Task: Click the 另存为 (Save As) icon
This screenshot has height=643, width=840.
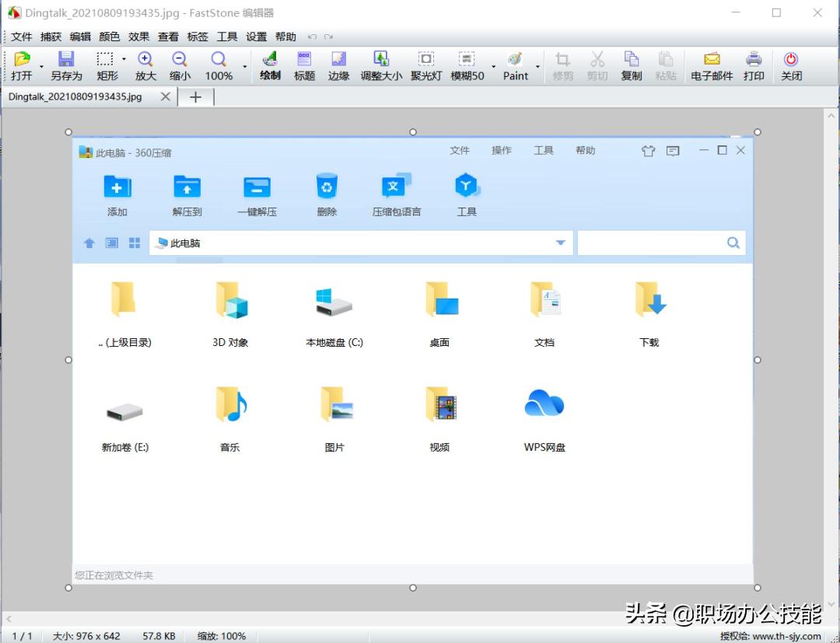Action: [66, 66]
